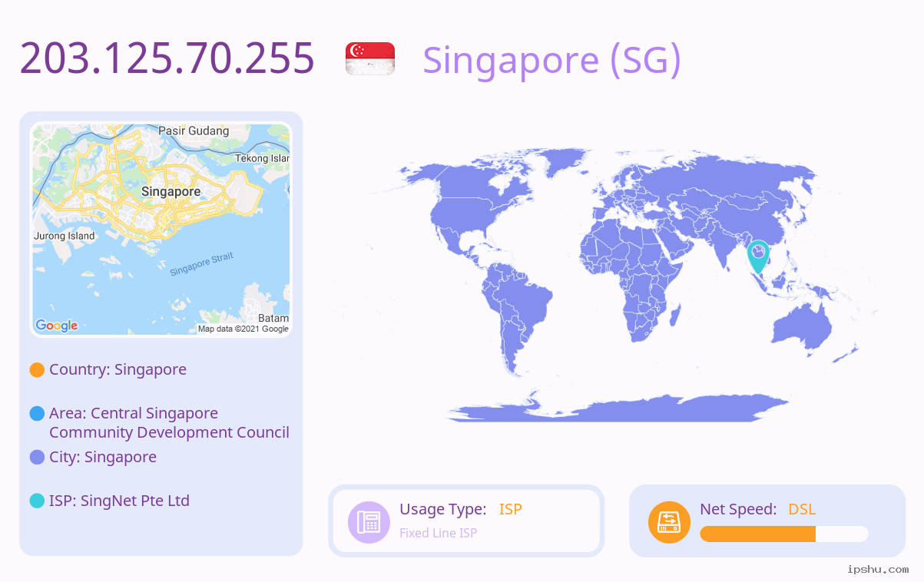Click the teal ISP bullet dot
The width and height of the screenshot is (924, 582).
(37, 501)
